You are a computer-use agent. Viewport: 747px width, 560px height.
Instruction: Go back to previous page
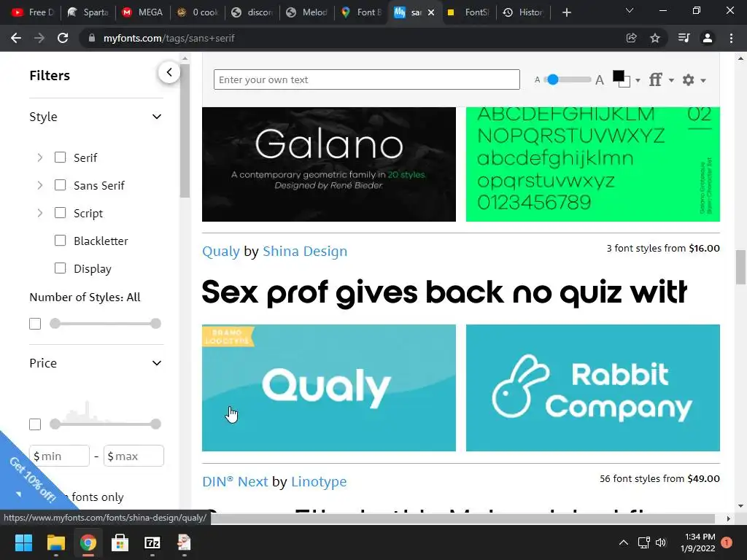pos(16,38)
